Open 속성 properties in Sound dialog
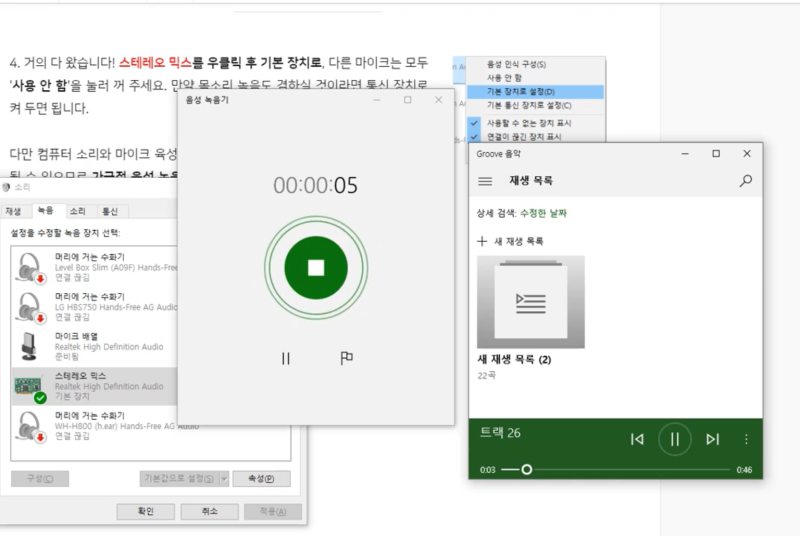 point(261,478)
